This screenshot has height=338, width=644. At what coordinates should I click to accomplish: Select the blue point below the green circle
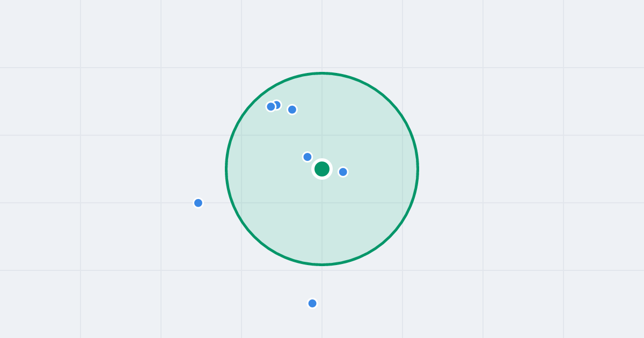coord(312,303)
